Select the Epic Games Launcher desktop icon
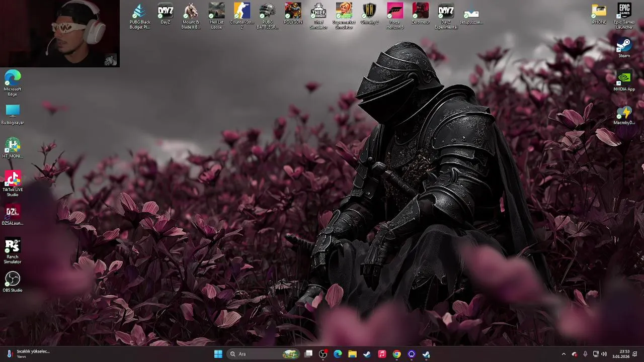644x362 pixels. [x=624, y=16]
